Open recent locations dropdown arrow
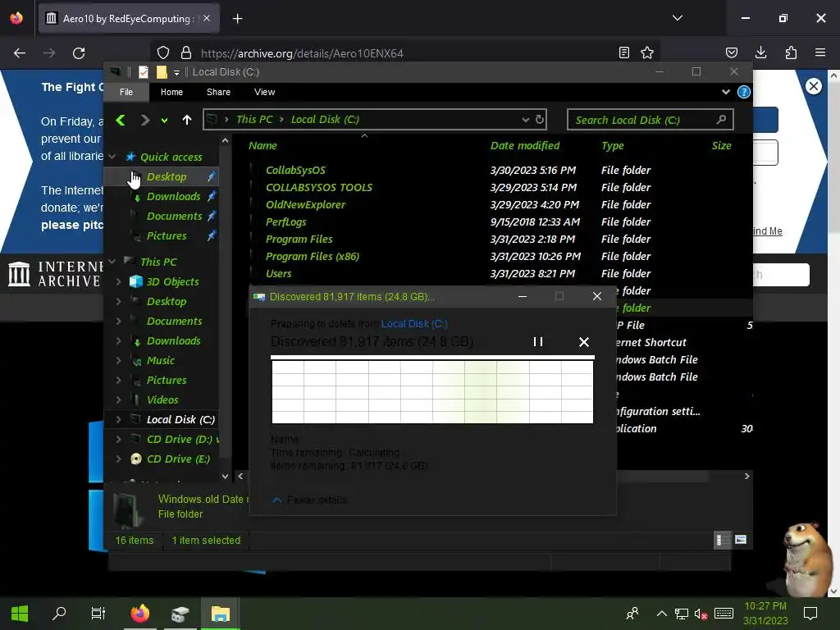The width and height of the screenshot is (840, 630). (164, 121)
